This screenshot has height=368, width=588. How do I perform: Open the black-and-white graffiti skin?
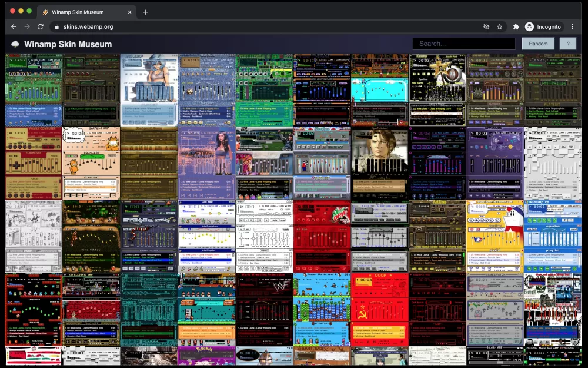[x=553, y=310]
